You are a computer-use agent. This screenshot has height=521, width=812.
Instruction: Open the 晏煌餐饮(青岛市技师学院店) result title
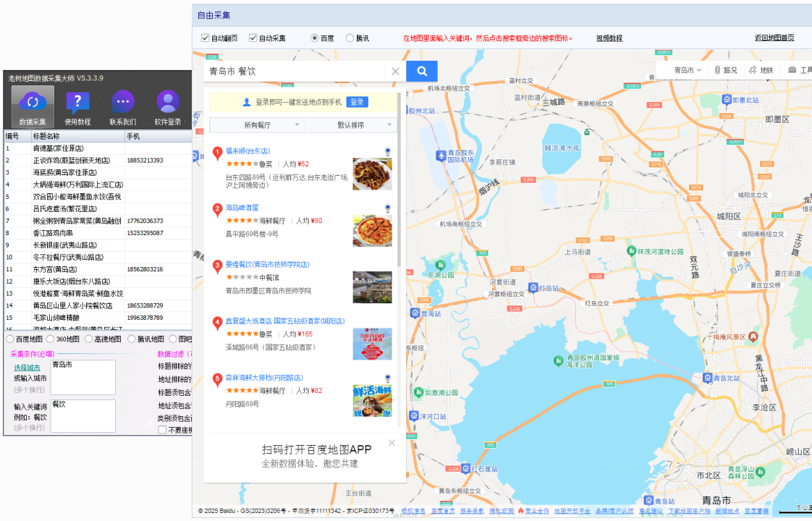click(x=267, y=264)
